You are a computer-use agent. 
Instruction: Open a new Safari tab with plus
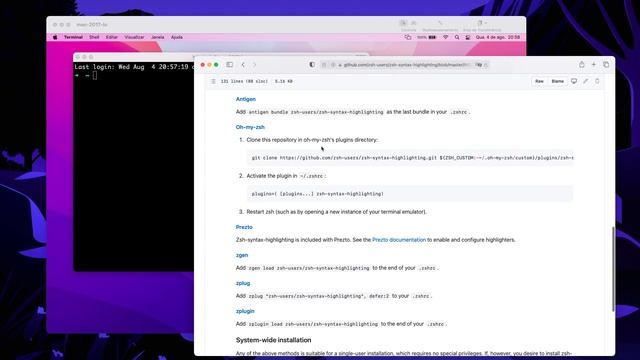[594, 64]
